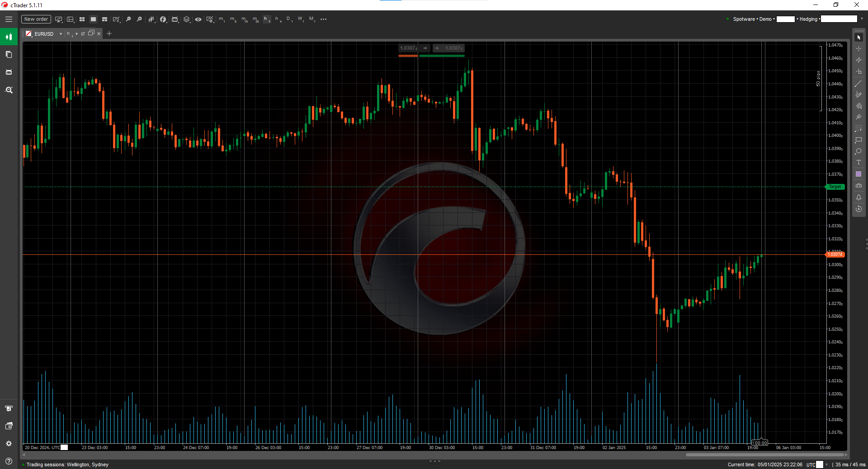Click the orange 1.03074 current price label
This screenshot has width=868, height=469.
835,254
